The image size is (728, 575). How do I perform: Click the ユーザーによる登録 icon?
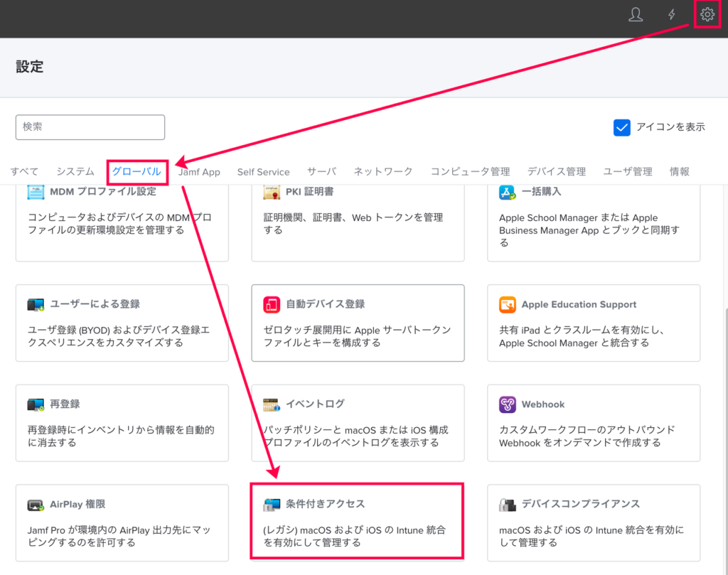pos(36,304)
